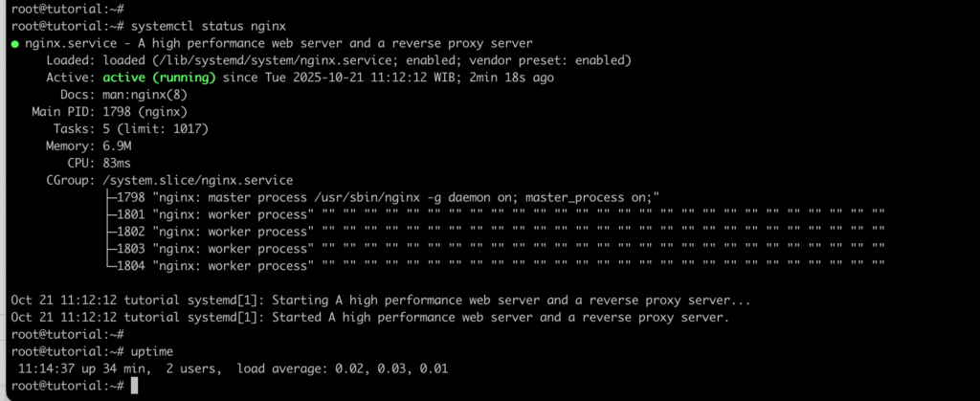The height and width of the screenshot is (401, 980).
Task: Click the green "active (running)" status text
Action: pyautogui.click(x=159, y=78)
